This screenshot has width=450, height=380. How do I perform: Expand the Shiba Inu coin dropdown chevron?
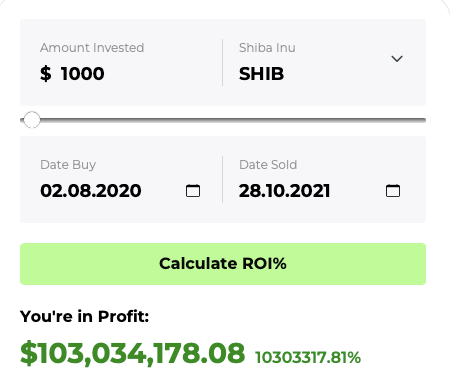point(397,59)
